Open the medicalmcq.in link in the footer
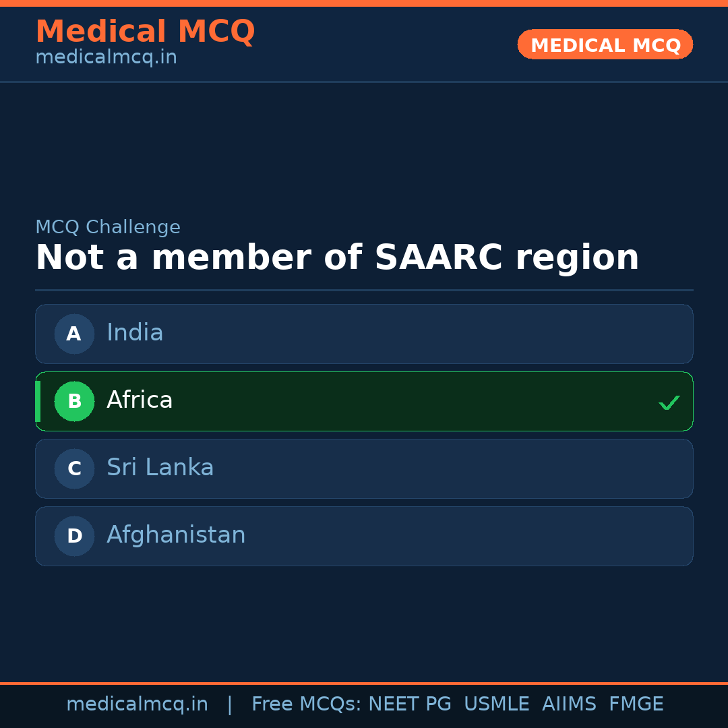728x728 pixels. click(138, 704)
